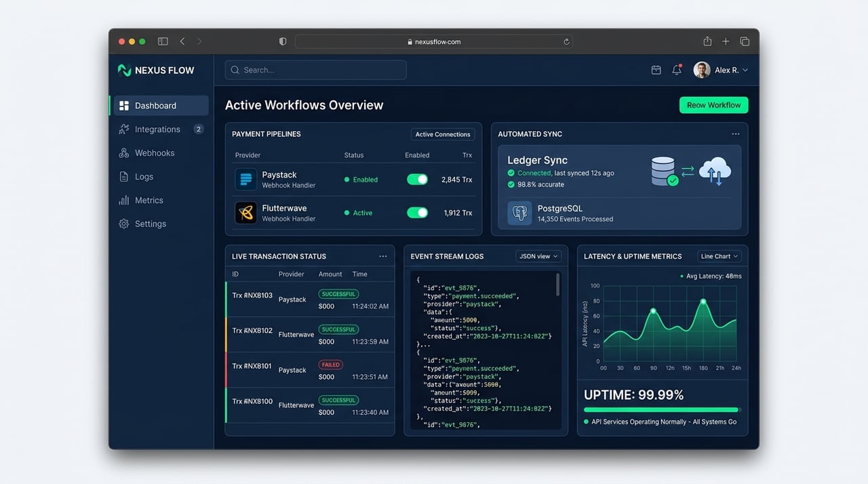Click the Flutterwave 'Active' status

[358, 213]
